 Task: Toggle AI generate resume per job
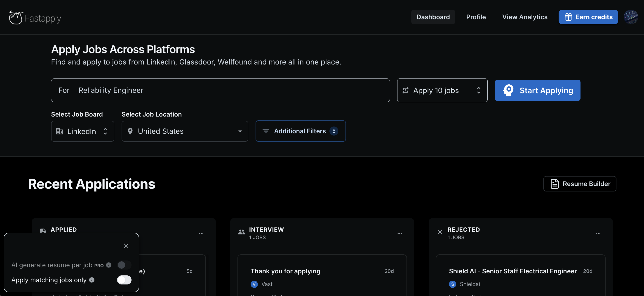pyautogui.click(x=124, y=265)
